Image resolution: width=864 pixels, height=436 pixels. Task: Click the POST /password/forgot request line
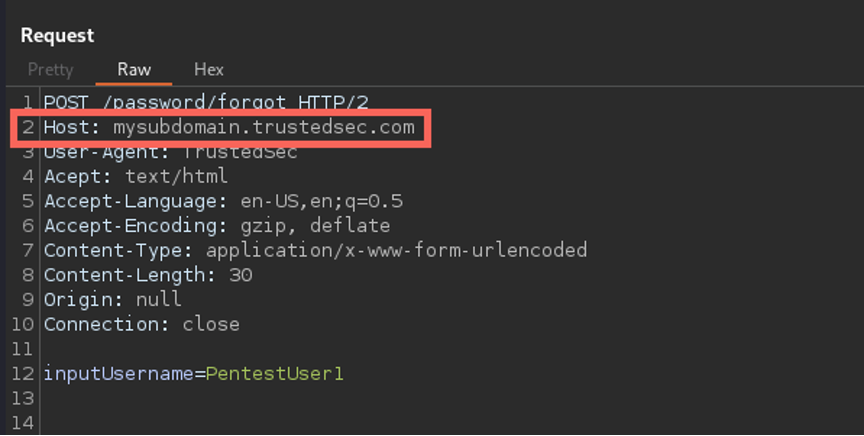click(x=206, y=103)
